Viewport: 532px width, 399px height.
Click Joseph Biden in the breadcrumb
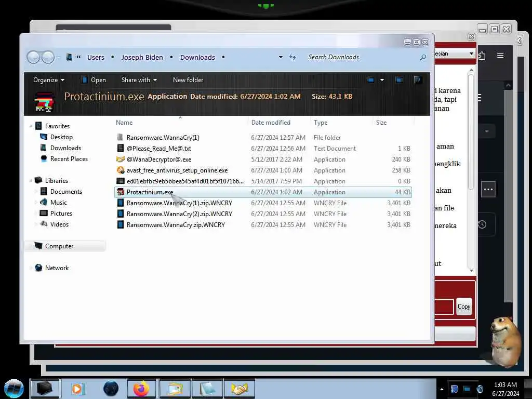pos(142,57)
